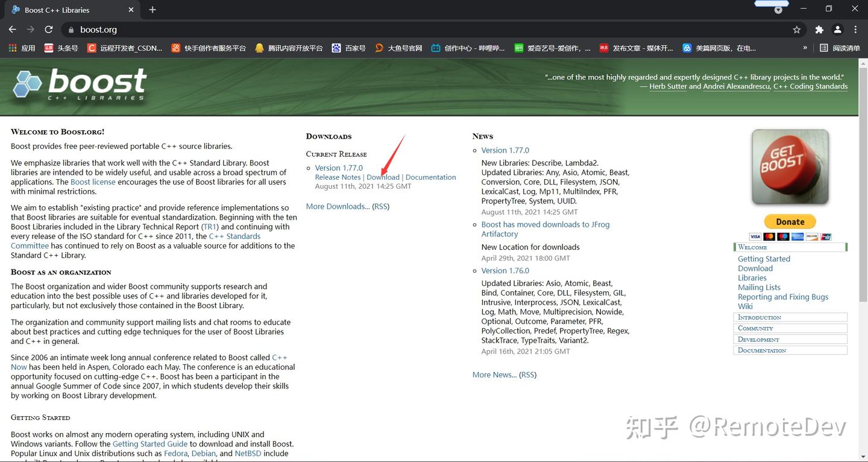Image resolution: width=868 pixels, height=462 pixels.
Task: Open the Release Notes link
Action: coord(338,177)
